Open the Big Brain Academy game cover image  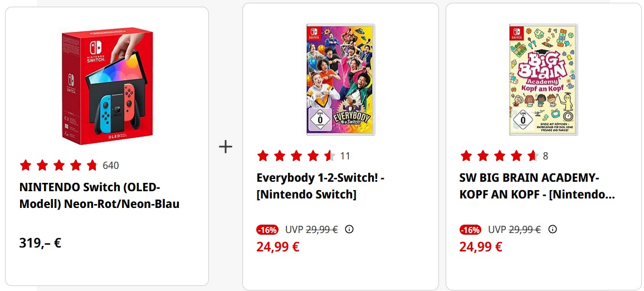(543, 80)
